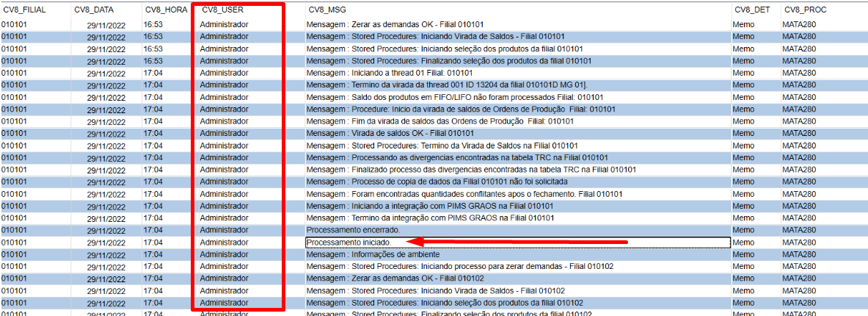The image size is (868, 316).
Task: Select 17:04 cell in 'Processamento encerrado.' row
Action: click(x=153, y=230)
